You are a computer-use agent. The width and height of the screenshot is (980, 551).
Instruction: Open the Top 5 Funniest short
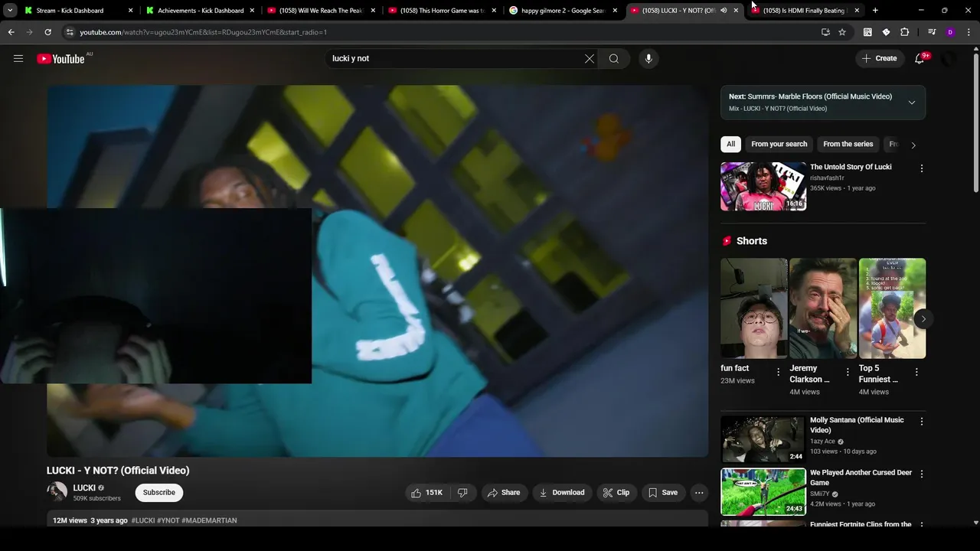(892, 308)
